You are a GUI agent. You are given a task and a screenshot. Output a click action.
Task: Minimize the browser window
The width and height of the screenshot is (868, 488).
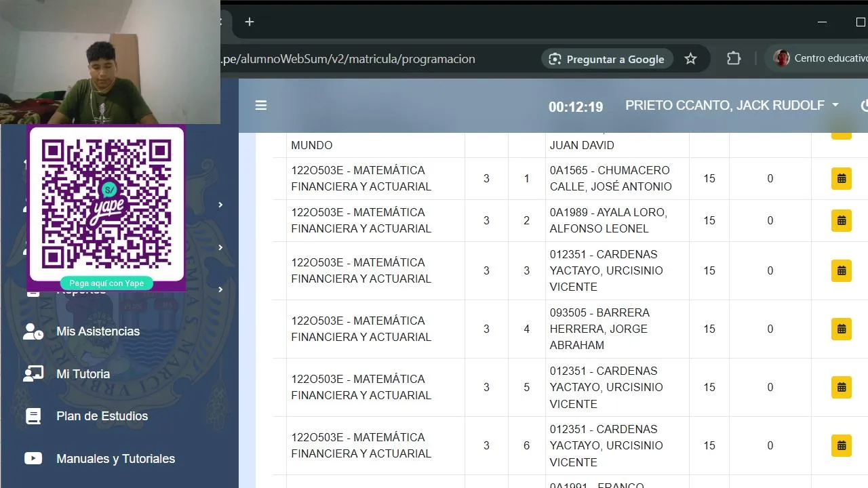[x=822, y=22]
